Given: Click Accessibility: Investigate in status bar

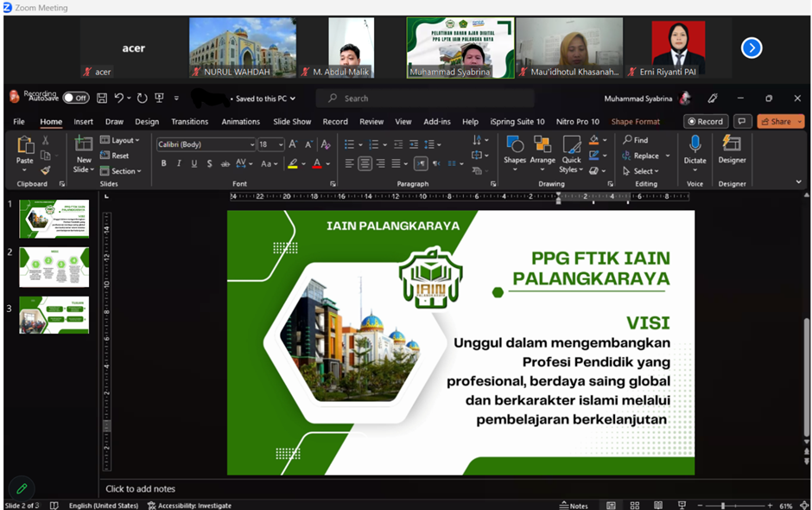Looking at the screenshot, I should 189,506.
